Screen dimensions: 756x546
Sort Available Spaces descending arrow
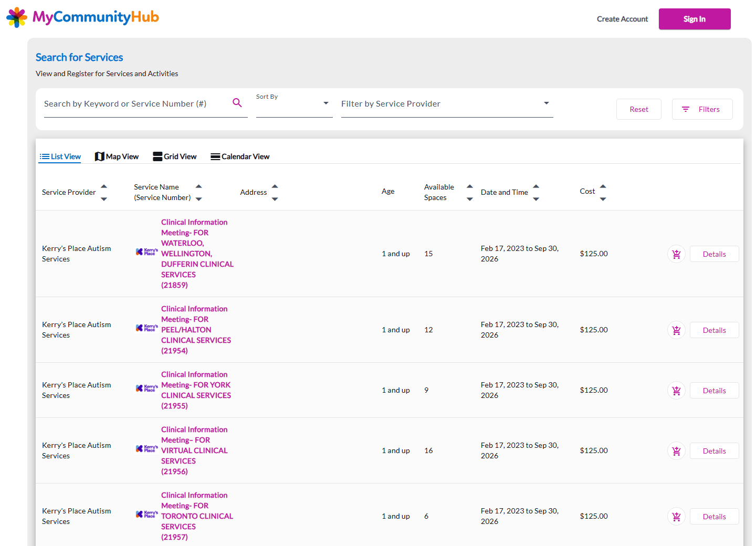point(470,199)
